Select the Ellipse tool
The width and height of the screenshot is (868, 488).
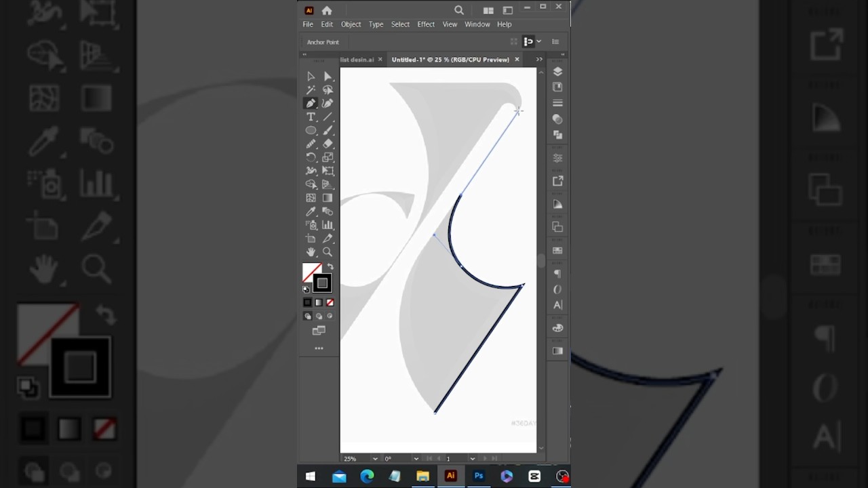(311, 131)
